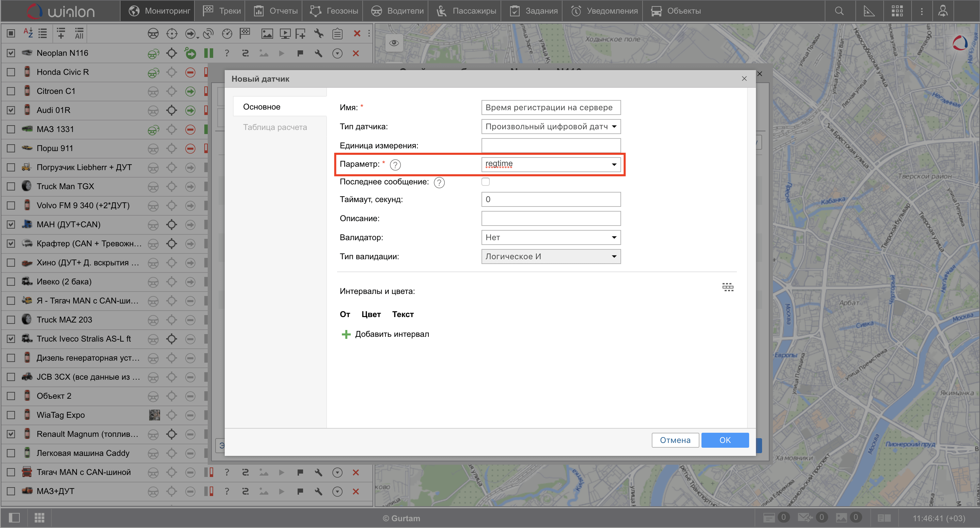Switch to Таблица расчета tab
Viewport: 980px width, 528px height.
click(x=275, y=127)
